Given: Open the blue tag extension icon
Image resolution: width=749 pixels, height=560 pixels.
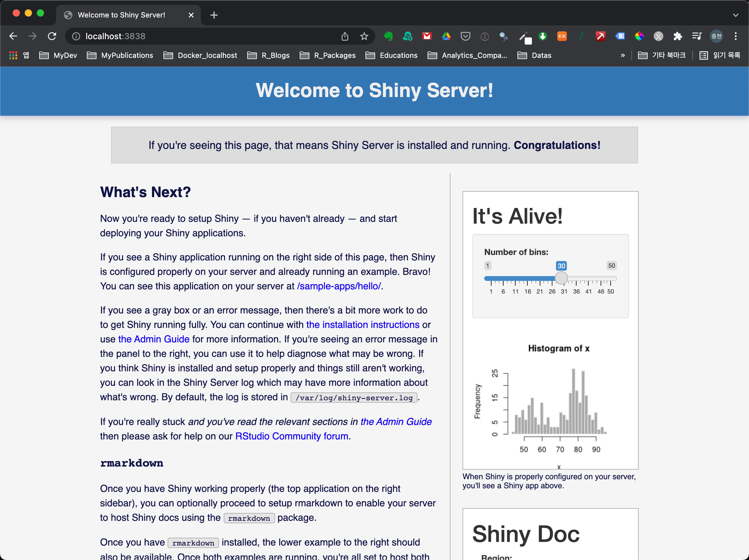Looking at the screenshot, I should point(620,36).
